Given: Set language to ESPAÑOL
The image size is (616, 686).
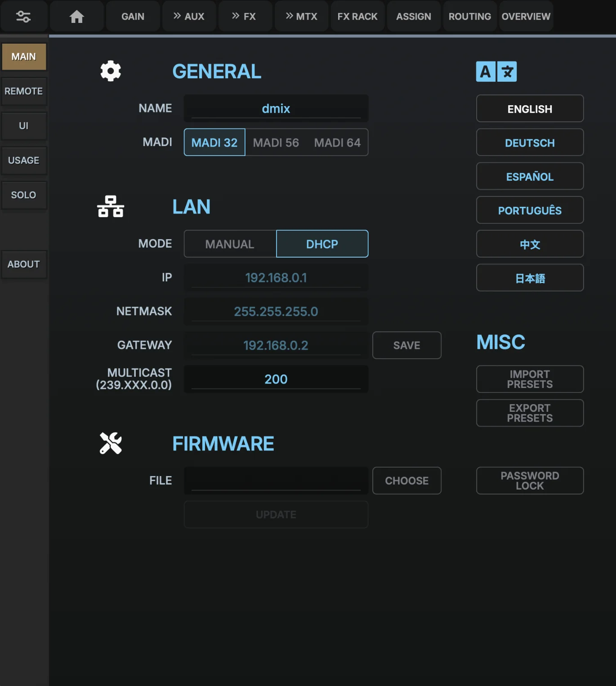Looking at the screenshot, I should [530, 176].
